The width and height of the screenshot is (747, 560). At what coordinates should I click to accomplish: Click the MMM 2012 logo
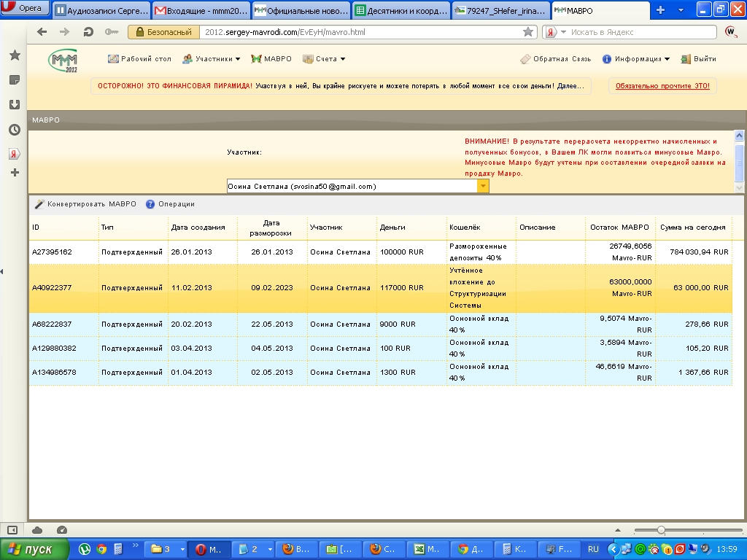pos(63,61)
